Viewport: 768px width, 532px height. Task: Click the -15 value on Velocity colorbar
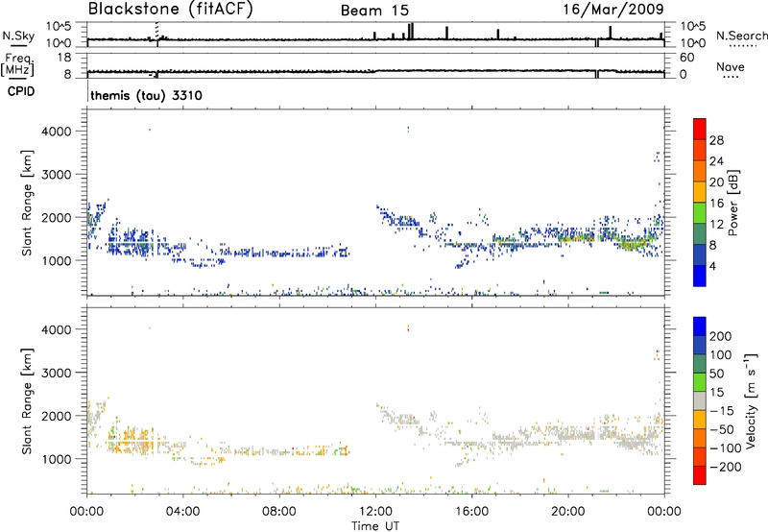(722, 410)
